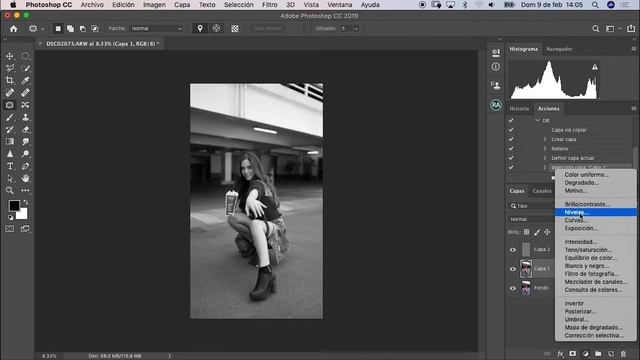The image size is (640, 360).
Task: Select the Dodge tool
Action: pyautogui.click(x=25, y=154)
